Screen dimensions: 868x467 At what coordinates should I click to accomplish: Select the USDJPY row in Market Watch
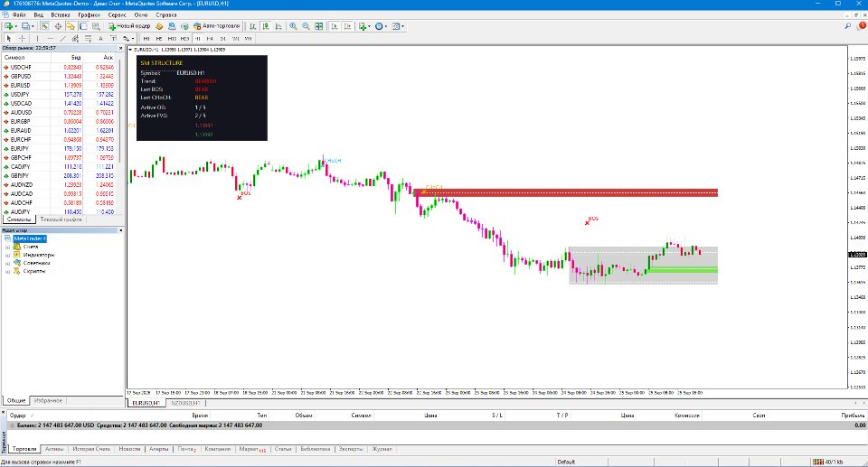[59, 95]
